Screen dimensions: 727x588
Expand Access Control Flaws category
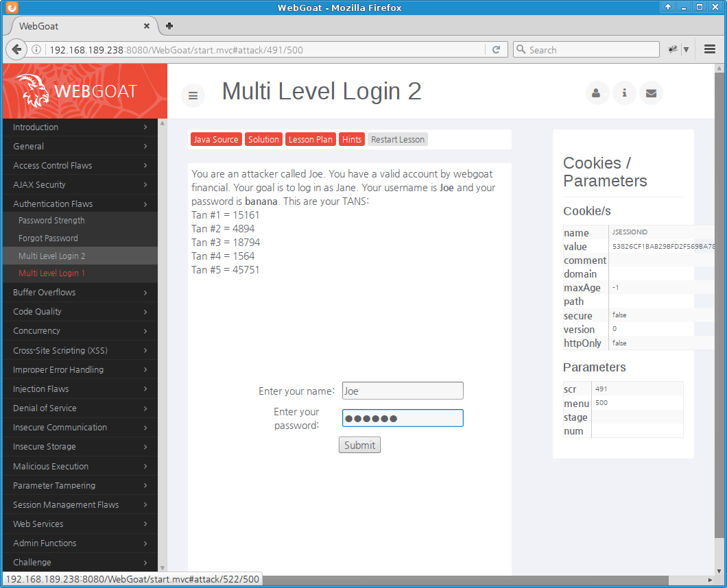coord(80,165)
